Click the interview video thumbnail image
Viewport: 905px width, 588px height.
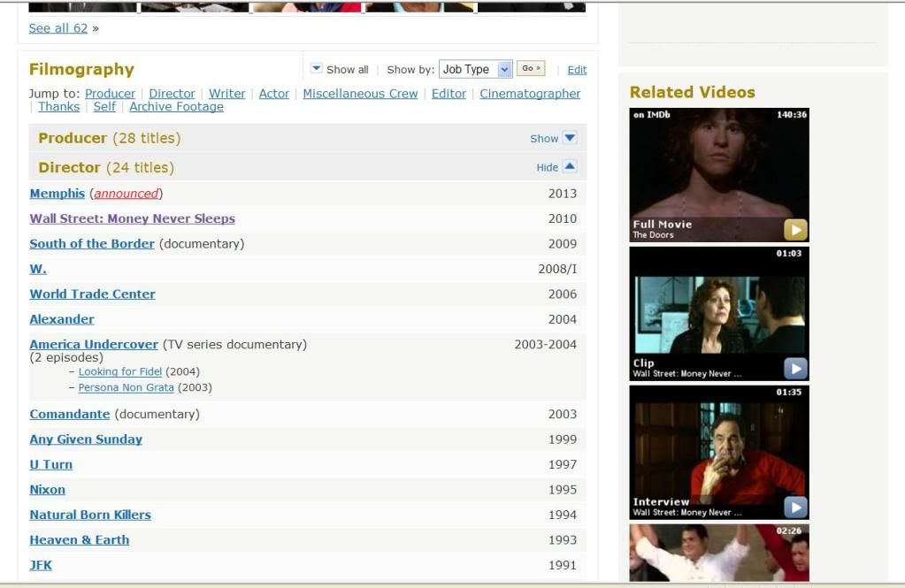coord(719,453)
